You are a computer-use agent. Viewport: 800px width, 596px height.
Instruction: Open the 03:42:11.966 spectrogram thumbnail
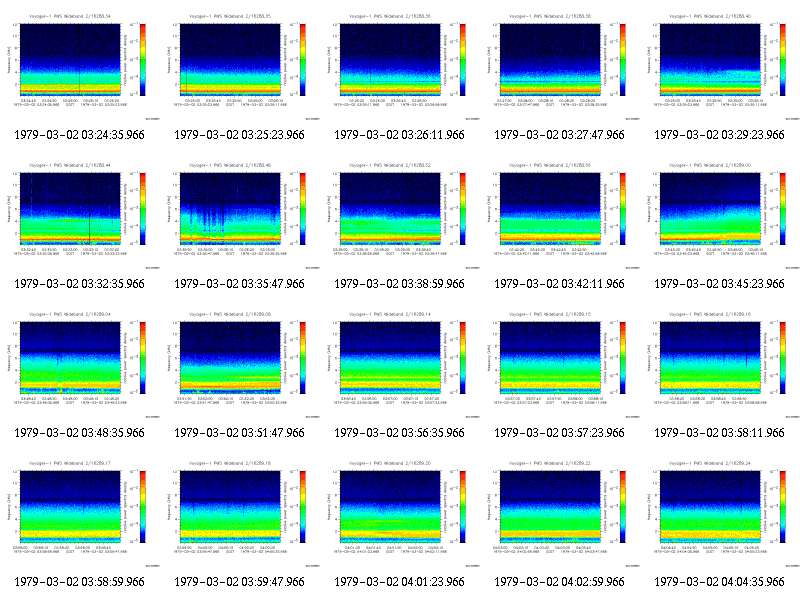[x=560, y=214]
